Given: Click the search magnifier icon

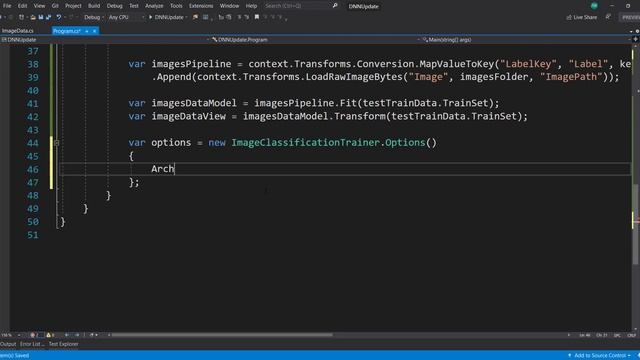Looking at the screenshot, I should [335, 6].
